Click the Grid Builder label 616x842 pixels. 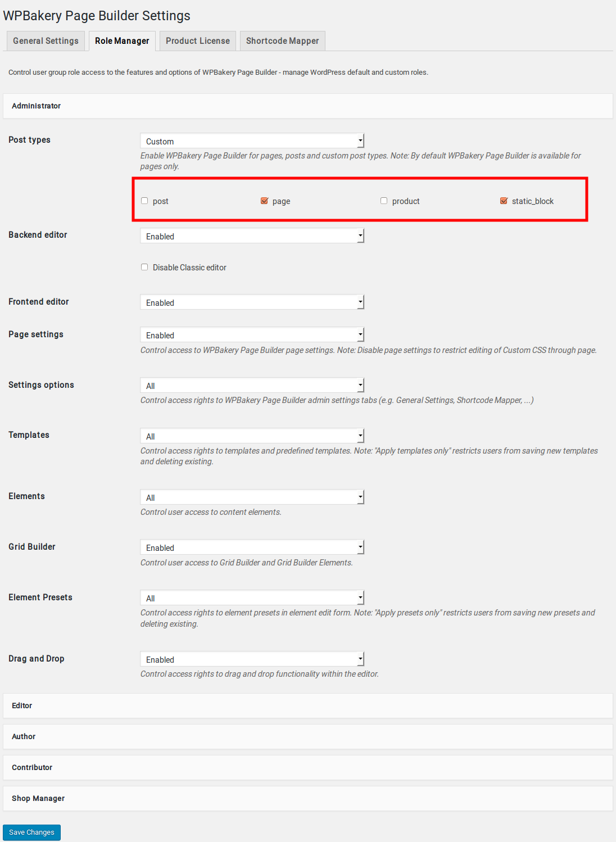pyautogui.click(x=32, y=547)
